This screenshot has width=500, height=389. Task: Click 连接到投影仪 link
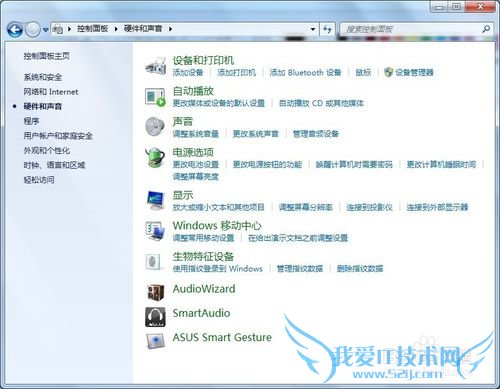point(369,207)
